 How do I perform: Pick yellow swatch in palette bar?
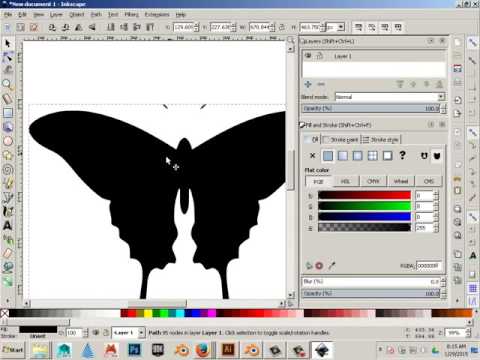pos(148,313)
